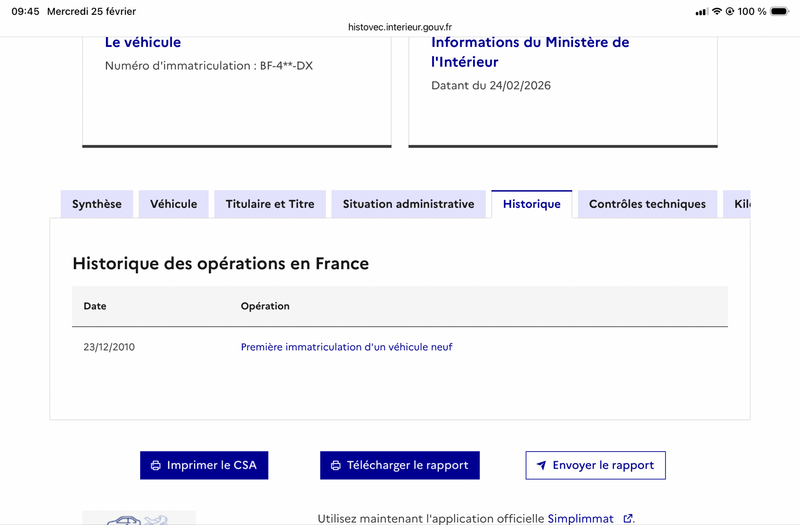Open the Contrôles techniques tab
Screen dimensions: 800x525
647,204
